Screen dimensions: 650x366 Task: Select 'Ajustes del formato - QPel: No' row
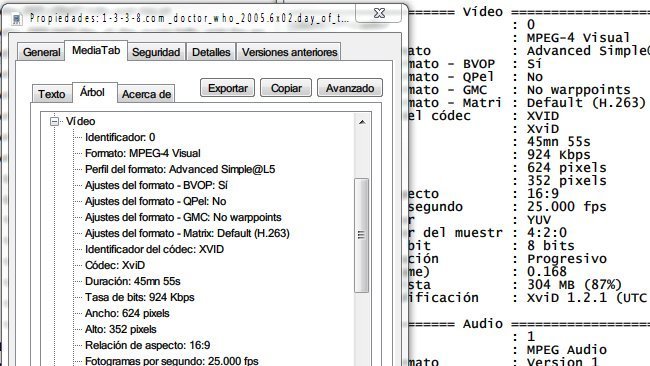point(155,201)
